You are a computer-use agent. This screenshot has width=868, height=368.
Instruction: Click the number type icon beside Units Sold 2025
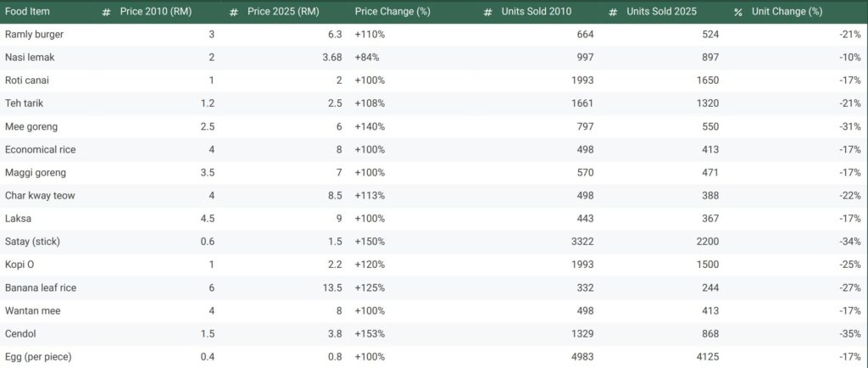(x=612, y=12)
